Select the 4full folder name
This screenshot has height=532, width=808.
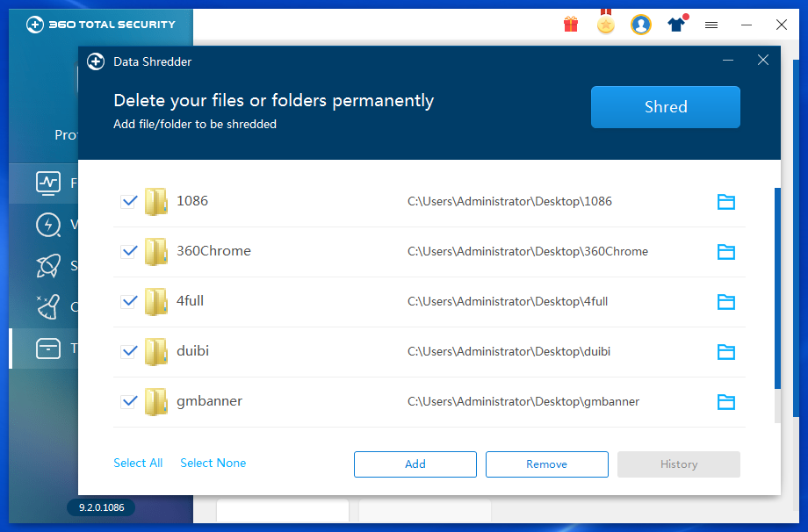tap(191, 301)
